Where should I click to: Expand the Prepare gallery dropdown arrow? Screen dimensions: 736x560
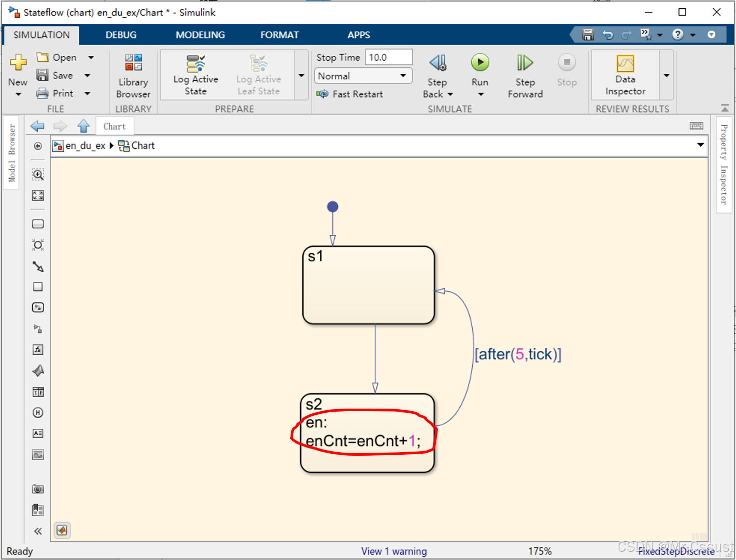[302, 76]
